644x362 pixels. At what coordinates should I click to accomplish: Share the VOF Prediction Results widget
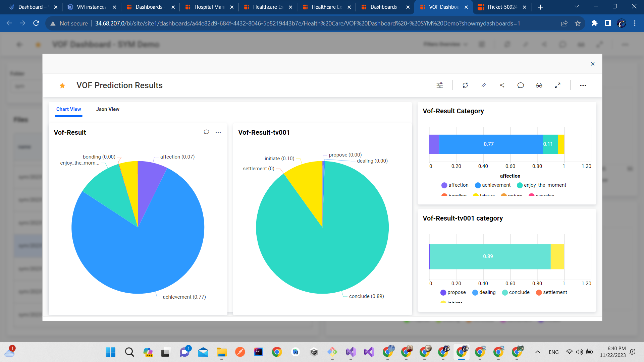502,85
